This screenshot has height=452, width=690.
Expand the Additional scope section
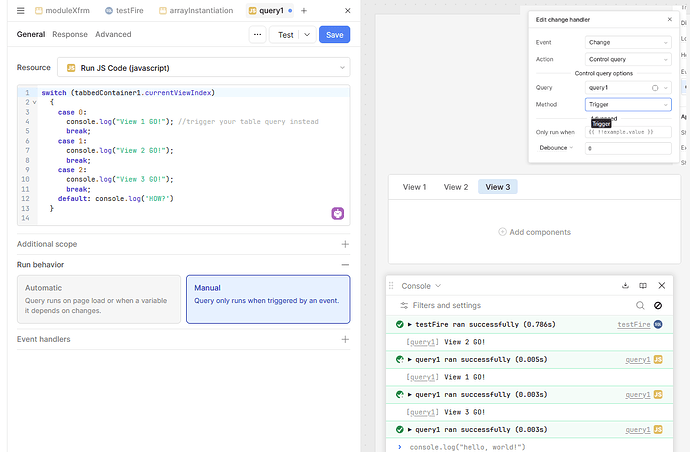(345, 243)
